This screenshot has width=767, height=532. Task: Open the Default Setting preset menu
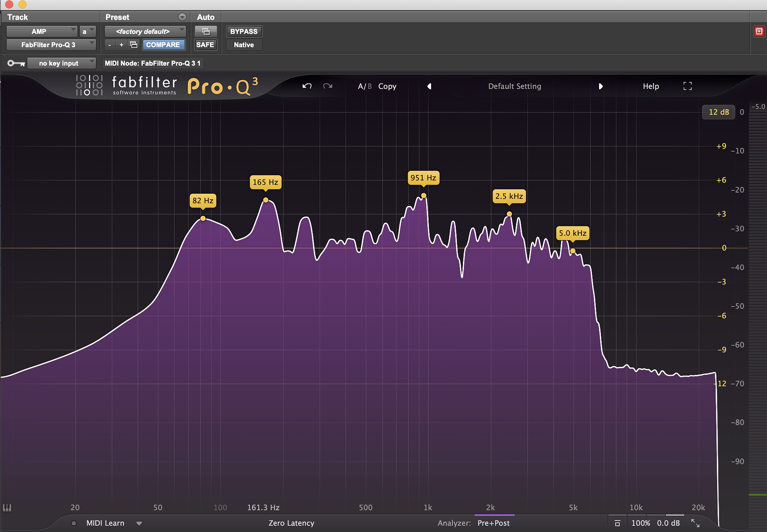[x=515, y=86]
